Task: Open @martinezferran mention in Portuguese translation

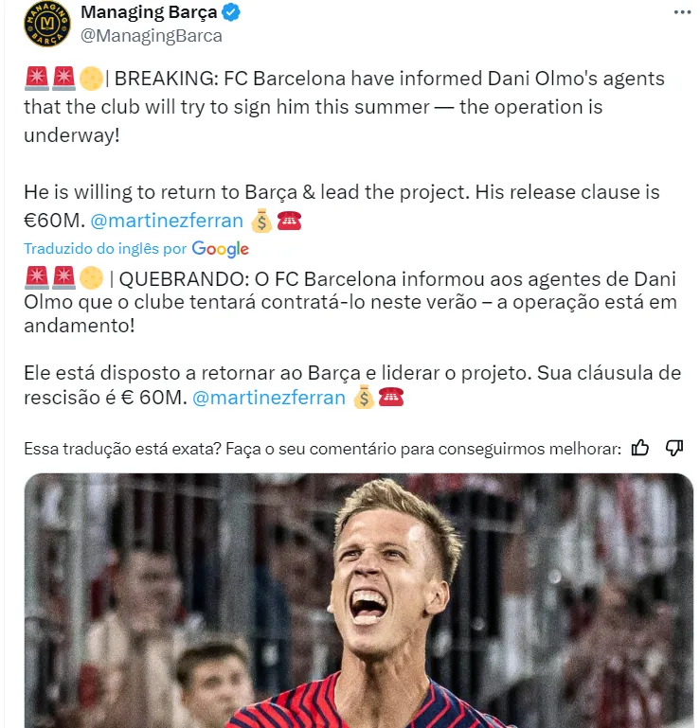Action: [268, 398]
